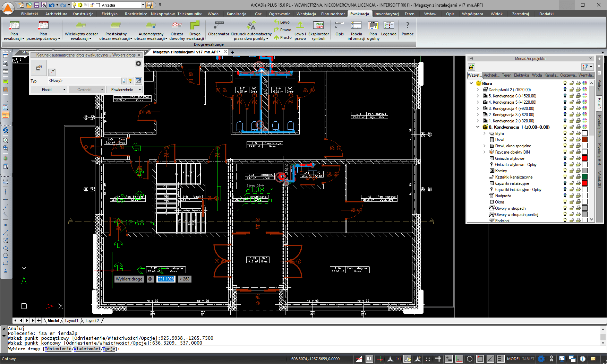Image resolution: width=607 pixels, height=364 pixels.
Task: Click brown color swatch for Drzwi
Action: [585, 140]
